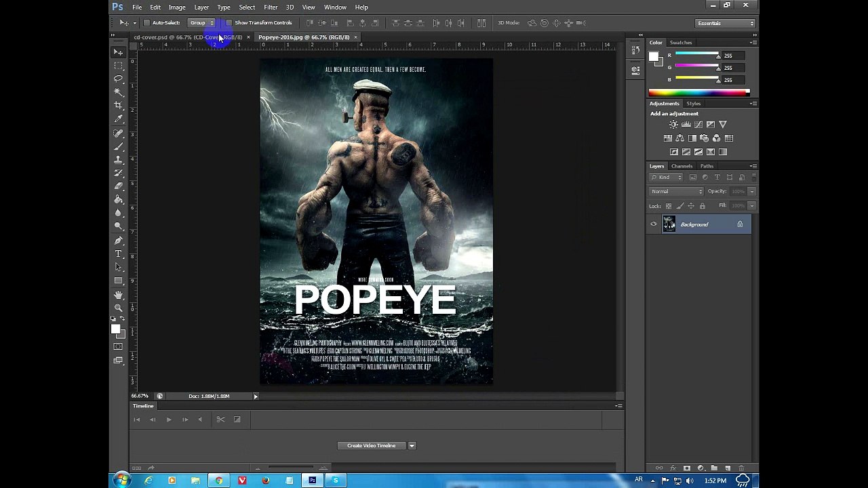This screenshot has height=488, width=868.
Task: Click the B channel slider
Action: tap(697, 80)
